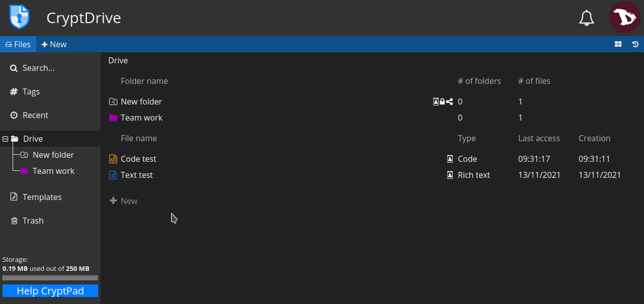Open Trash in the sidebar
This screenshot has height=304, width=644.
point(33,221)
